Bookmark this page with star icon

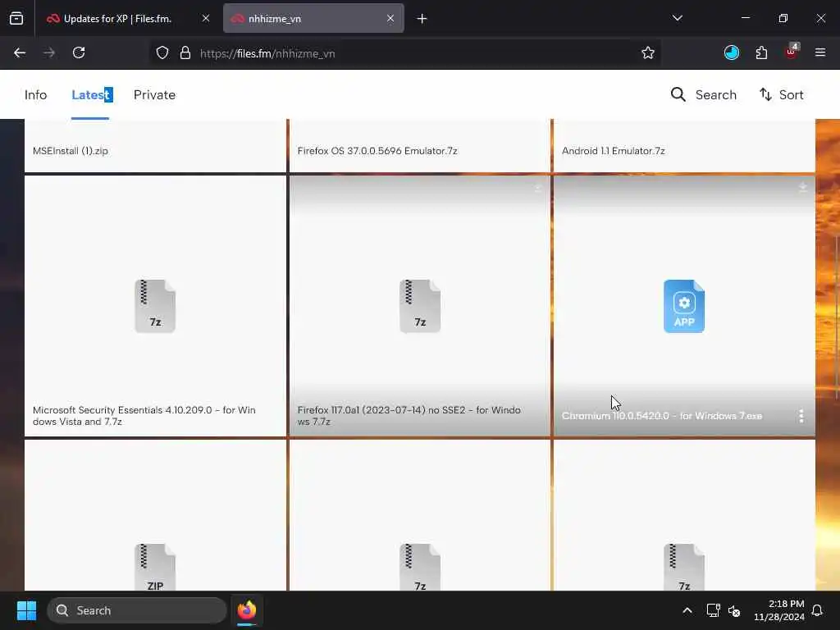point(648,52)
